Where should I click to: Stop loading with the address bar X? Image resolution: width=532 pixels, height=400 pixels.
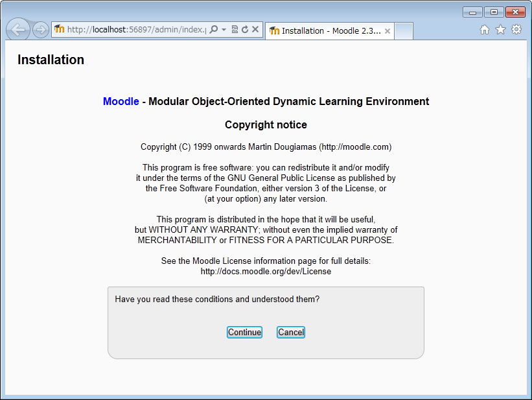[255, 30]
